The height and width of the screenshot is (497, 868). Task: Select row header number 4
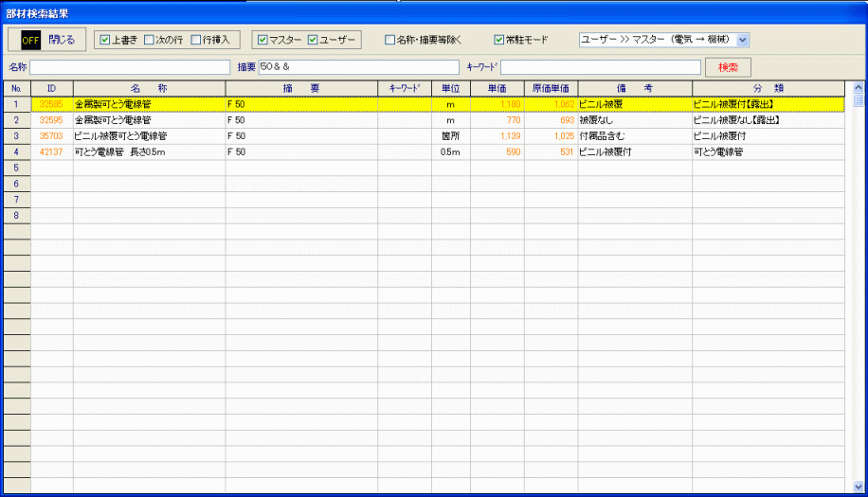pyautogui.click(x=17, y=152)
